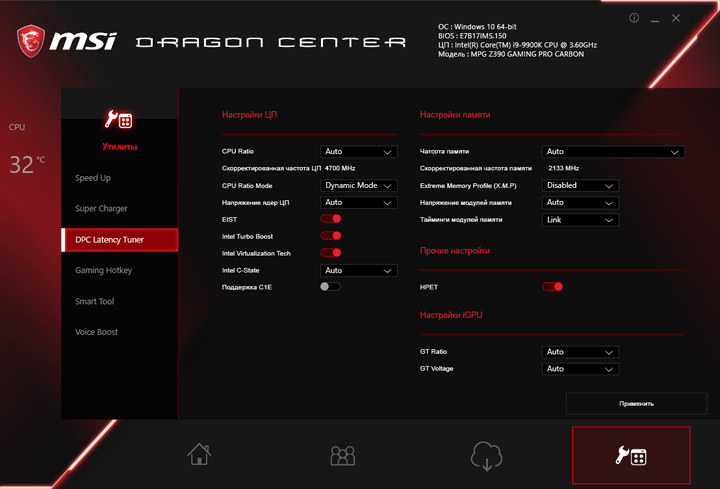Click the Настройки ЦП section heading
This screenshot has height=489, width=720.
tap(249, 115)
